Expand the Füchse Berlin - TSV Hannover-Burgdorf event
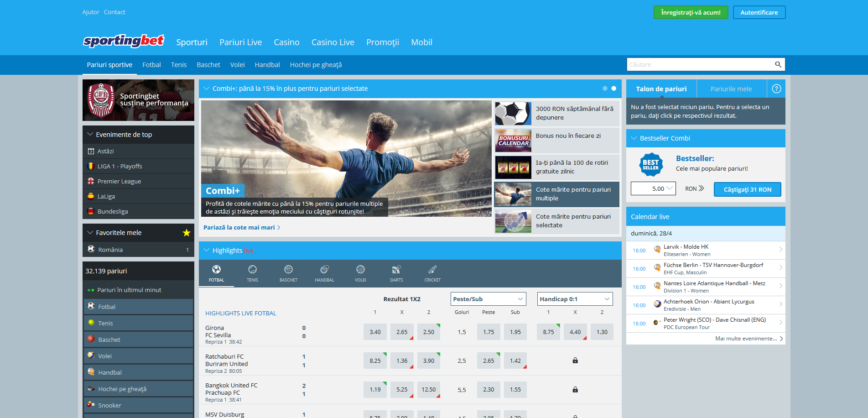868x418 pixels. point(780,268)
